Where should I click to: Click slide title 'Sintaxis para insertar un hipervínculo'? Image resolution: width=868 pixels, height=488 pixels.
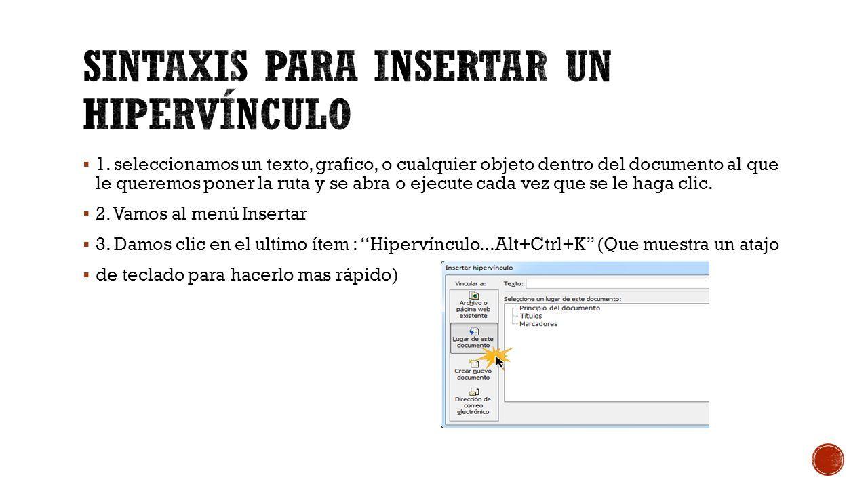(347, 89)
